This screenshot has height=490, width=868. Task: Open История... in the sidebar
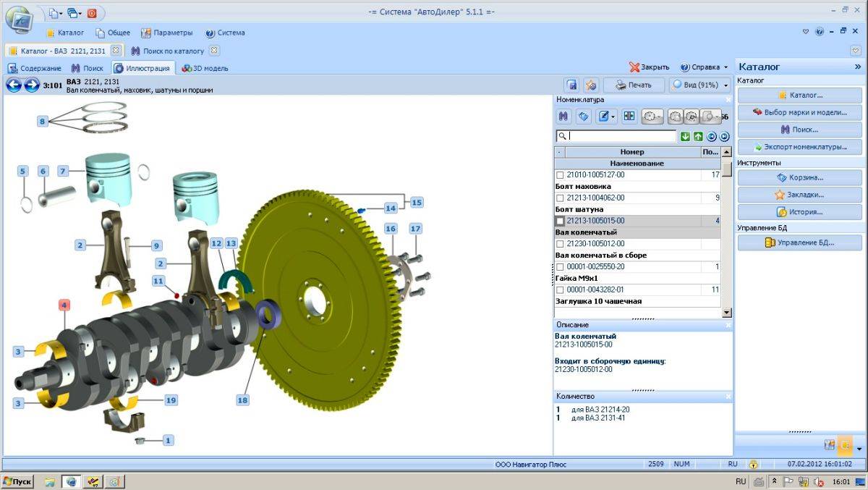pyautogui.click(x=799, y=212)
